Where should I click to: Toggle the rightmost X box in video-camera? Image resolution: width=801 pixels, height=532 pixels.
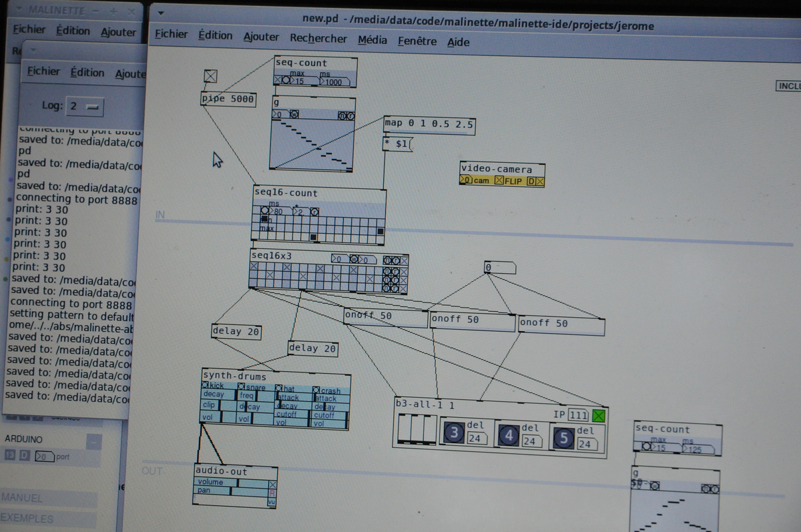tap(540, 181)
